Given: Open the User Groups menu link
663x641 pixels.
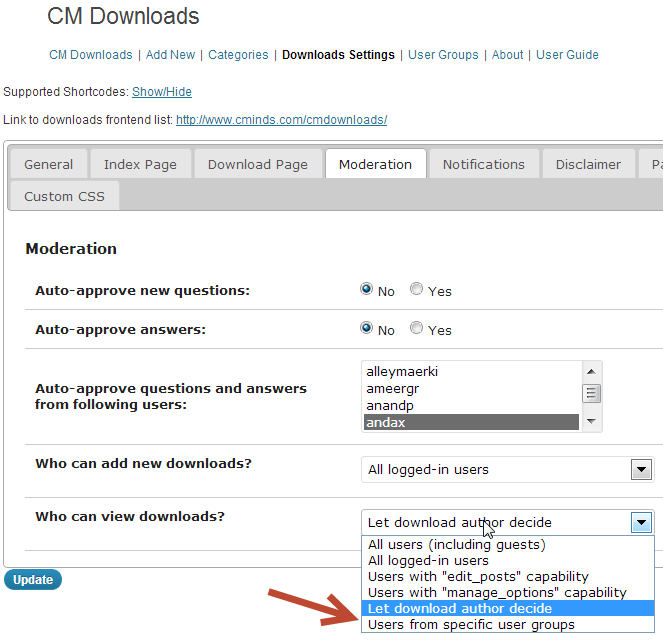Looking at the screenshot, I should point(444,55).
